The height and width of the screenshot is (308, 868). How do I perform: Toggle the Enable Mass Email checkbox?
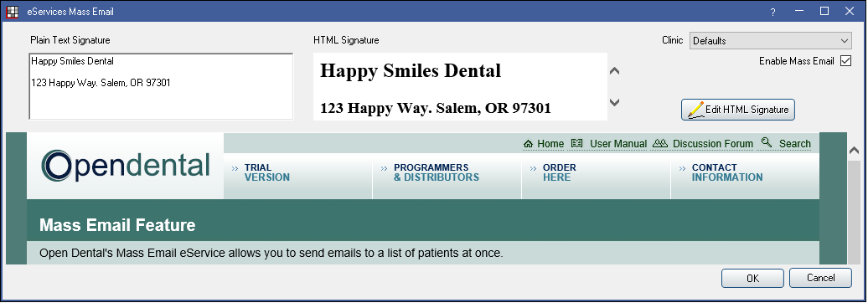coord(845,61)
